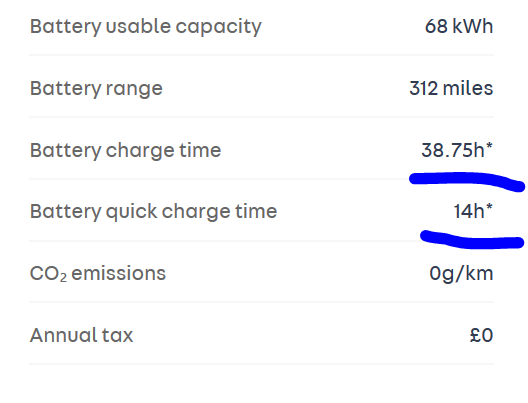Select the 14h* quick charge value
The image size is (528, 403).
point(473,211)
